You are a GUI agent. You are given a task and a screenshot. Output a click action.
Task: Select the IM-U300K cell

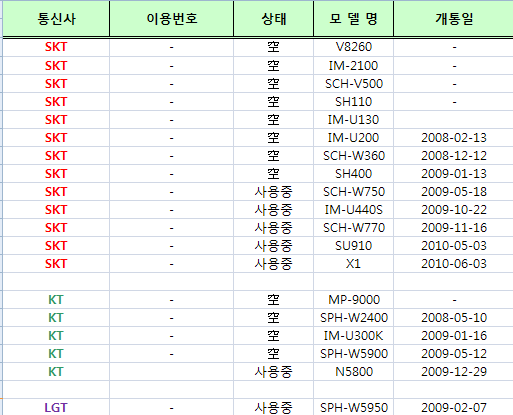click(x=354, y=336)
